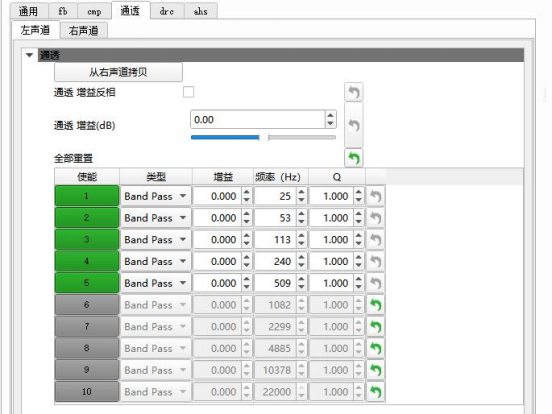The width and height of the screenshot is (552, 414).
Task: Click the 使能 column header
Action: pos(87,177)
